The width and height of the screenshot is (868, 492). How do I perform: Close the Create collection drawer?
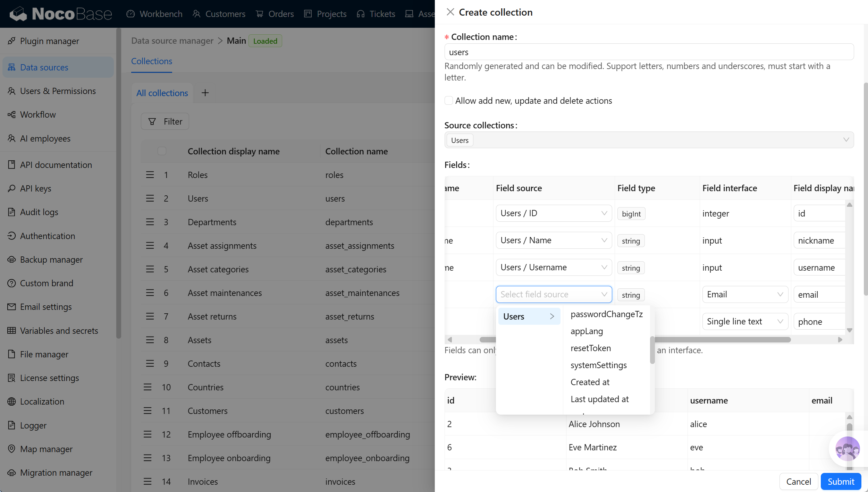click(x=450, y=12)
